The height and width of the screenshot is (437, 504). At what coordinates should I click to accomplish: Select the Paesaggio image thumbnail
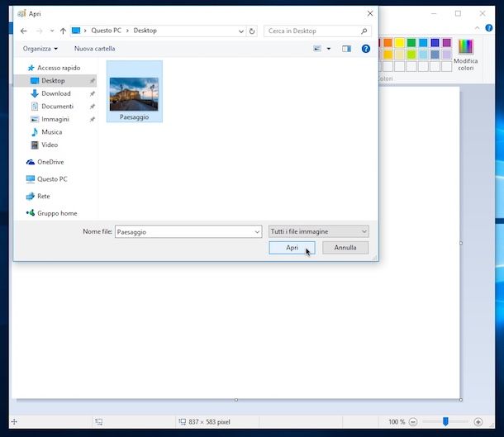[134, 93]
